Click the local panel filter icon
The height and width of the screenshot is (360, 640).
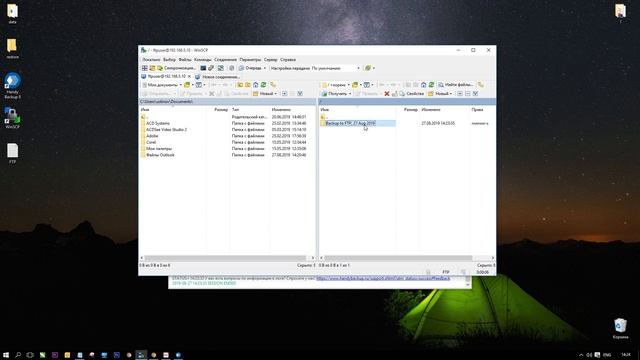(199, 85)
